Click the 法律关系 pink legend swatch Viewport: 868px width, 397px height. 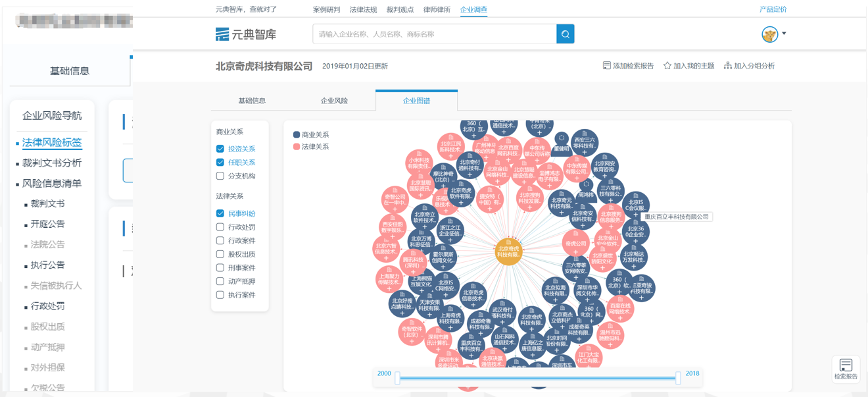click(297, 147)
